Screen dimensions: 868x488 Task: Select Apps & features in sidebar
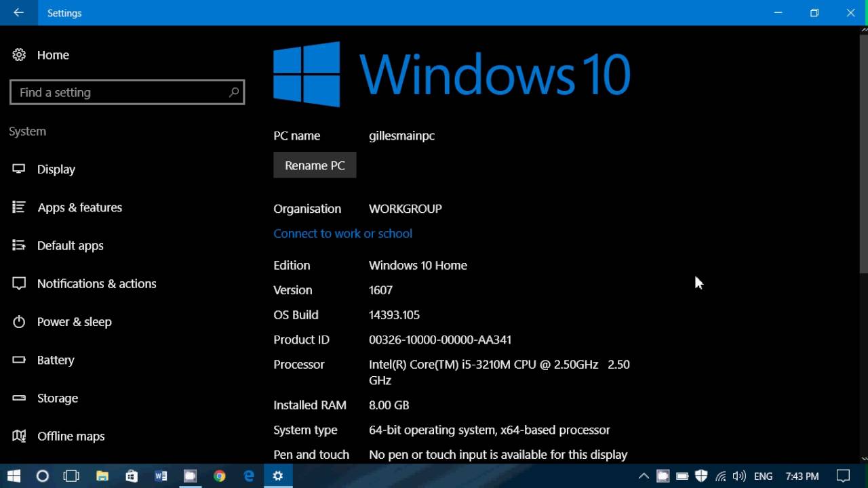79,207
